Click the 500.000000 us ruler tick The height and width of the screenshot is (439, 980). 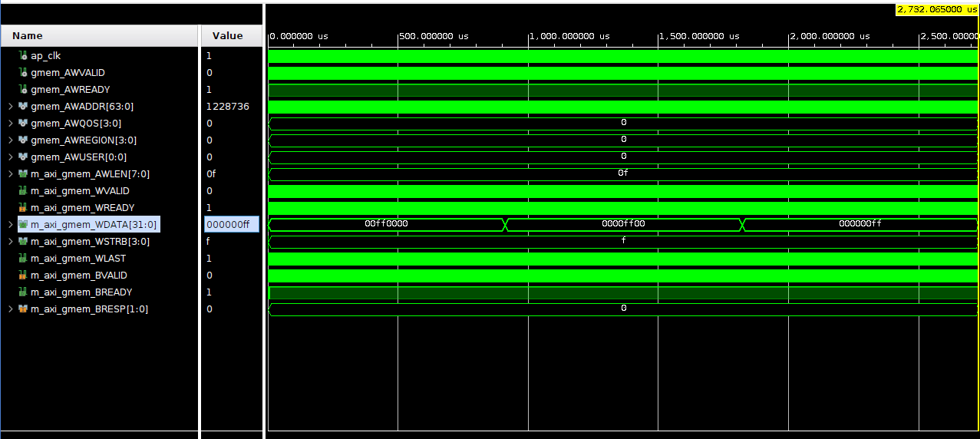435,36
